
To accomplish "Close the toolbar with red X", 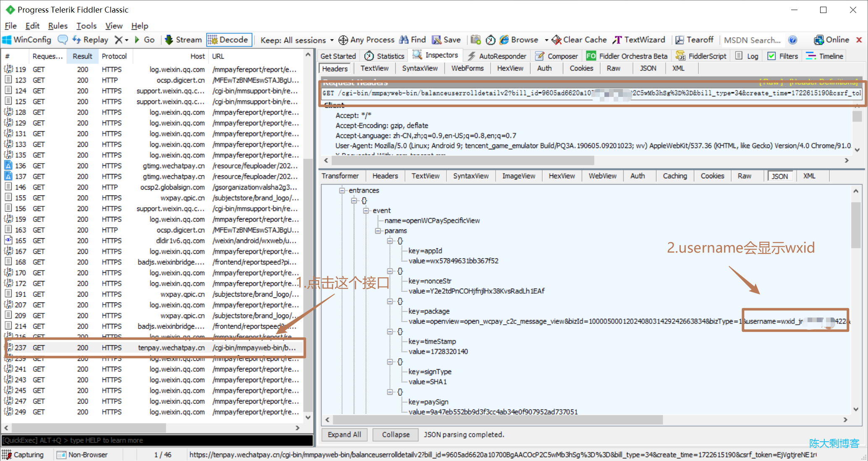I will click(859, 40).
